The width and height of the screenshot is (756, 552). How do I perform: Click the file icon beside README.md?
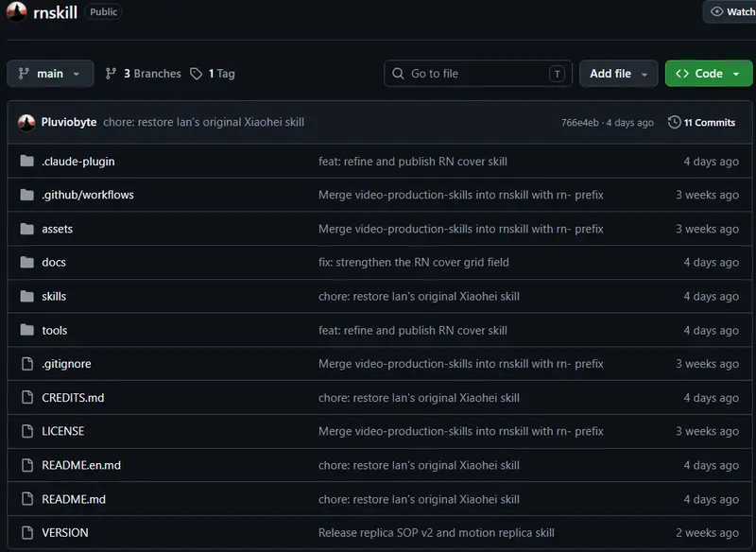click(27, 499)
